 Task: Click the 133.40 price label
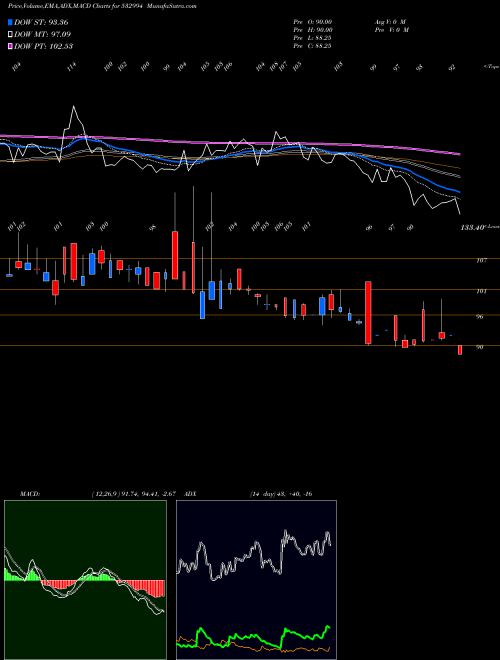click(472, 227)
